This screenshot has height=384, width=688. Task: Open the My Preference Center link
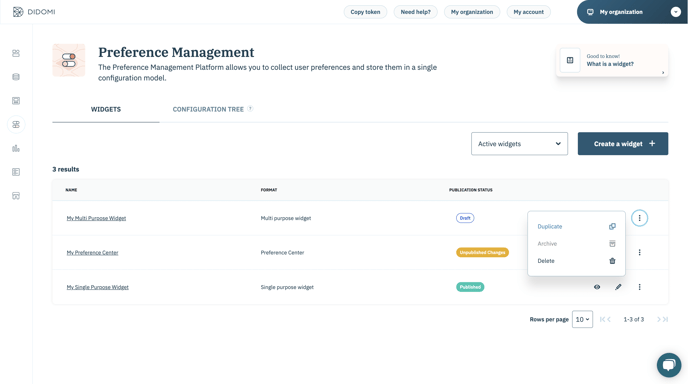point(92,252)
